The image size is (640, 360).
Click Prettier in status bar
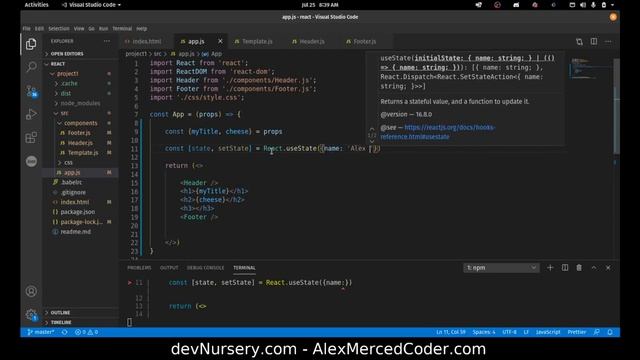[577, 332]
